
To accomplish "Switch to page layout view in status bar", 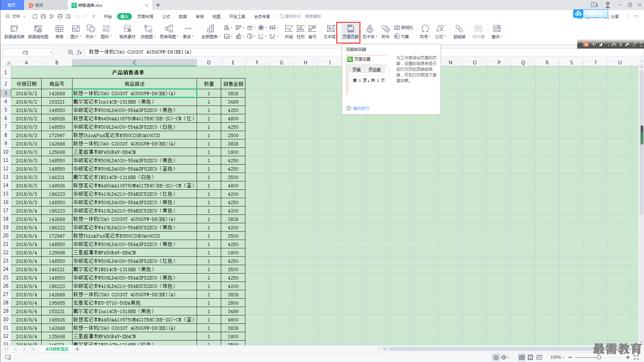I will pos(530,357).
